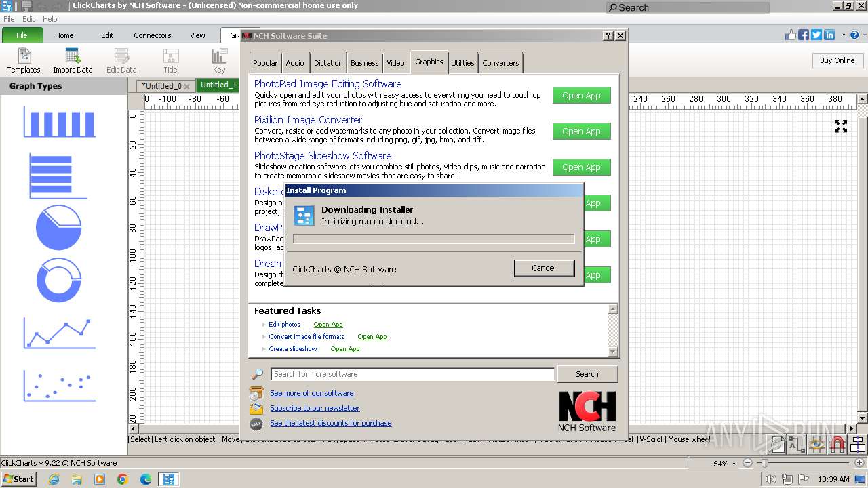The height and width of the screenshot is (488, 868).
Task: Click the zoom out minus icon
Action: click(x=747, y=463)
